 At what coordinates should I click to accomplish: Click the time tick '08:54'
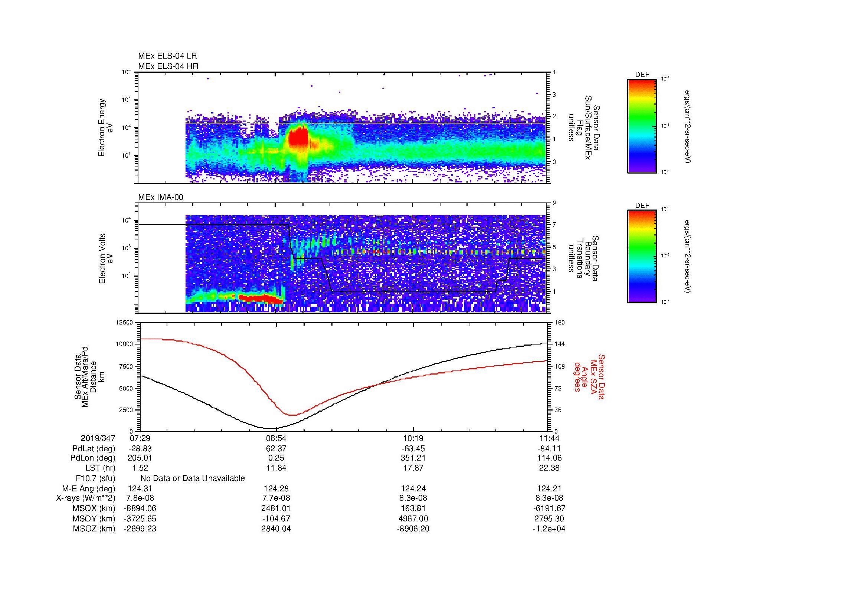coord(276,438)
